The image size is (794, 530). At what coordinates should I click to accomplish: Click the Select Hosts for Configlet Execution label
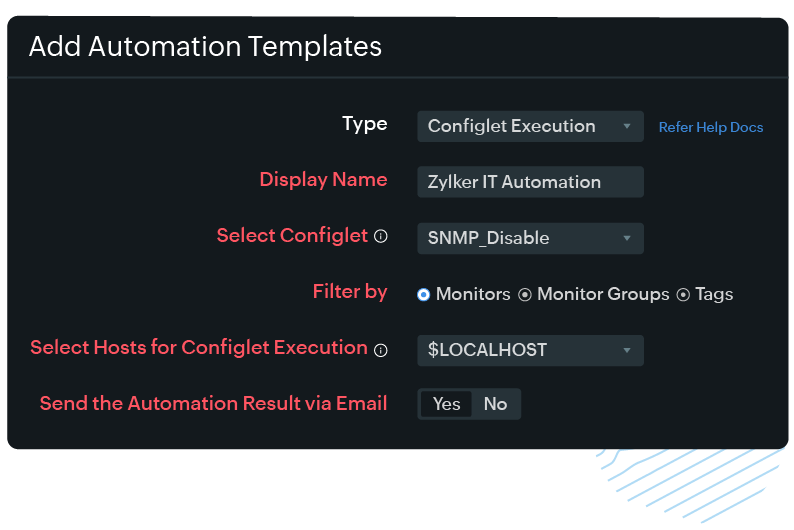pyautogui.click(x=199, y=348)
